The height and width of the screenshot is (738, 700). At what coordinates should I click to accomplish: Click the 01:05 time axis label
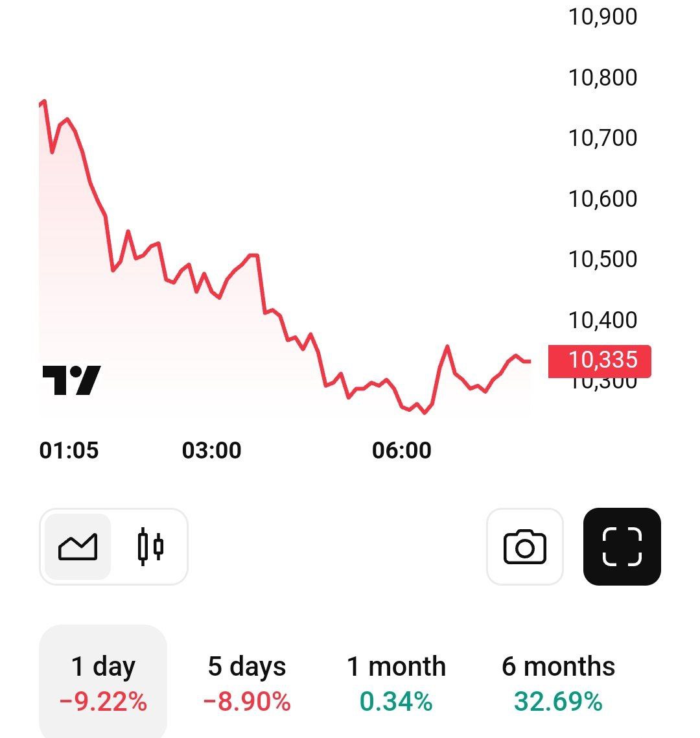point(69,450)
